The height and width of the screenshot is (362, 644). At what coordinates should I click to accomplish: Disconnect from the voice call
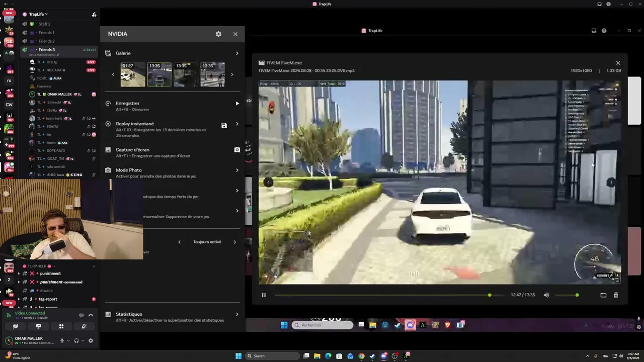tap(91, 315)
